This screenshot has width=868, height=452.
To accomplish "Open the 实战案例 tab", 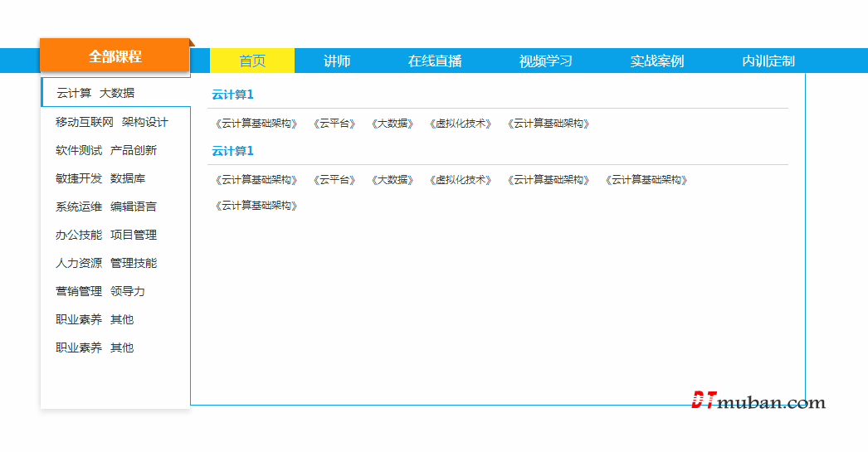I will pyautogui.click(x=657, y=61).
